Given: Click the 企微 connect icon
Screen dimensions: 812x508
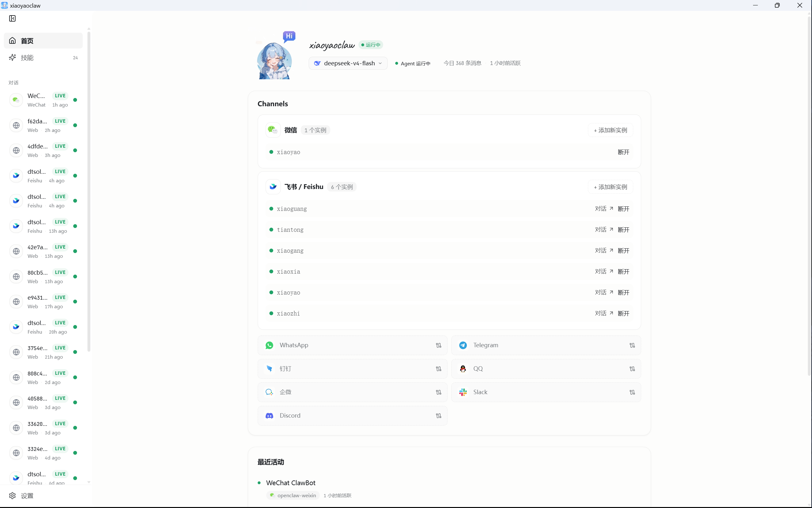Looking at the screenshot, I should [x=439, y=393].
